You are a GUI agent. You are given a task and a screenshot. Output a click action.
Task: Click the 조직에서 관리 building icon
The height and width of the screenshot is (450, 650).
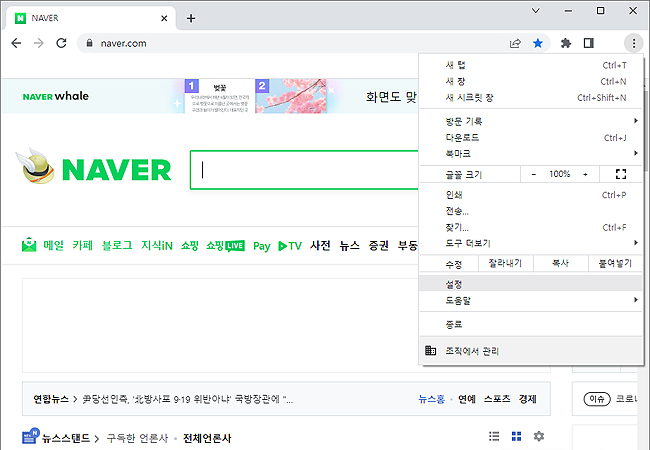click(x=430, y=351)
